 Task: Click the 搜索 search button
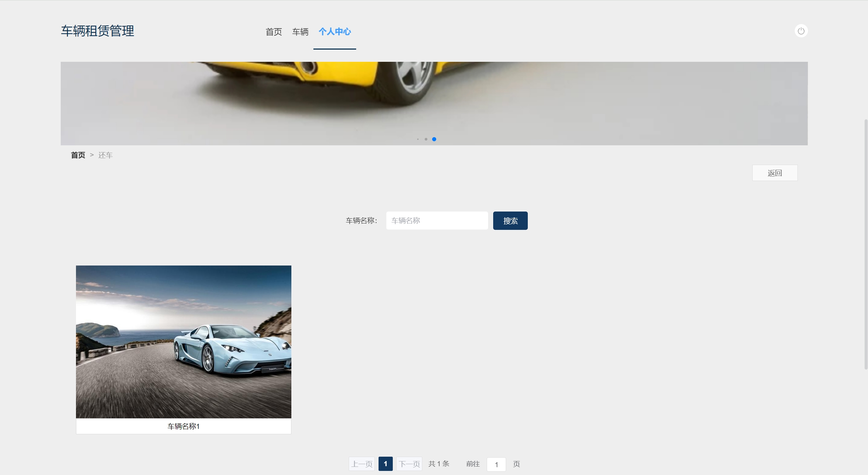click(510, 221)
